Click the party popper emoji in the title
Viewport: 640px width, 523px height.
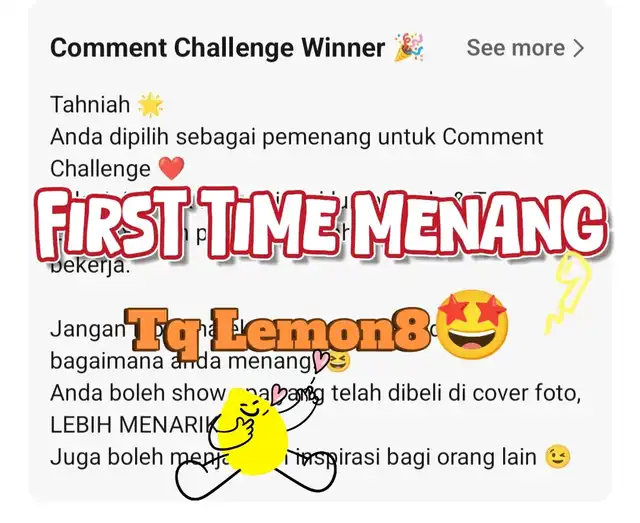pos(409,47)
